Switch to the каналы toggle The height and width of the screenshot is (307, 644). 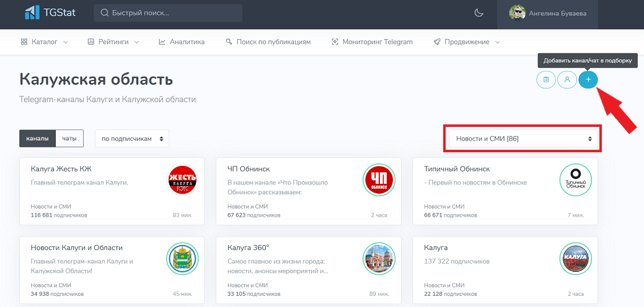pos(37,139)
